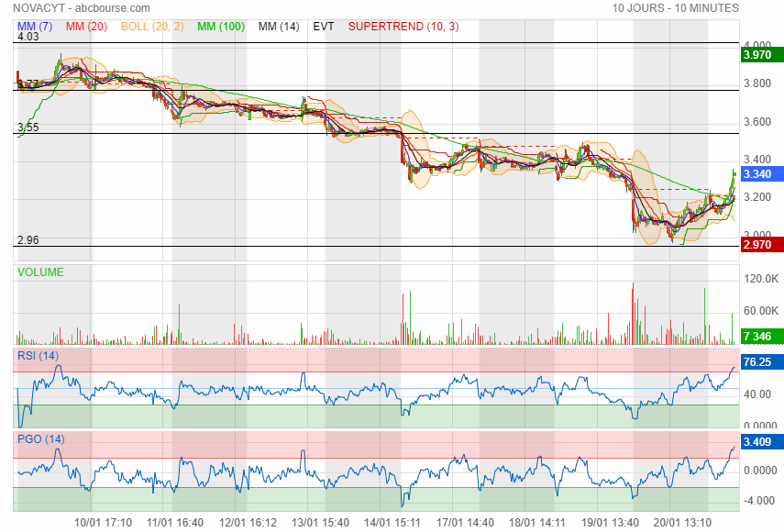The height and width of the screenshot is (532, 784).
Task: Select the MM (20) legend entry
Action: 86,27
